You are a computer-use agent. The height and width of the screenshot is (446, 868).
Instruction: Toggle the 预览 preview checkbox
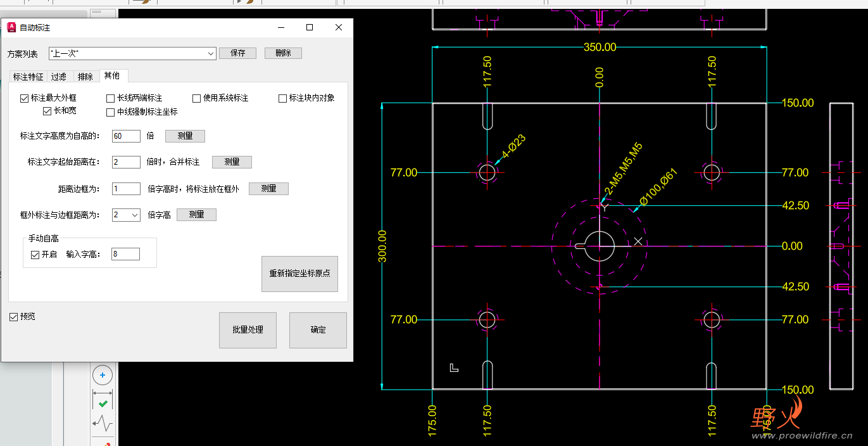(x=23, y=317)
